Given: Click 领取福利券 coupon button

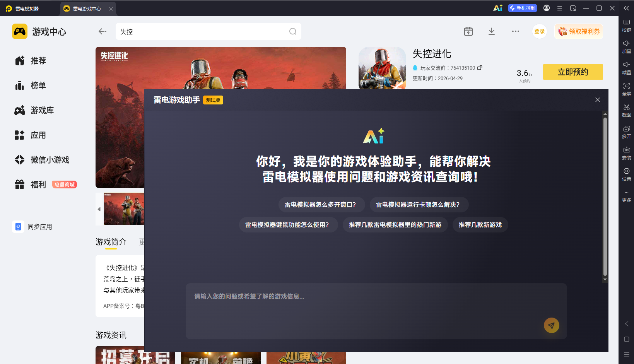Looking at the screenshot, I should pos(579,31).
